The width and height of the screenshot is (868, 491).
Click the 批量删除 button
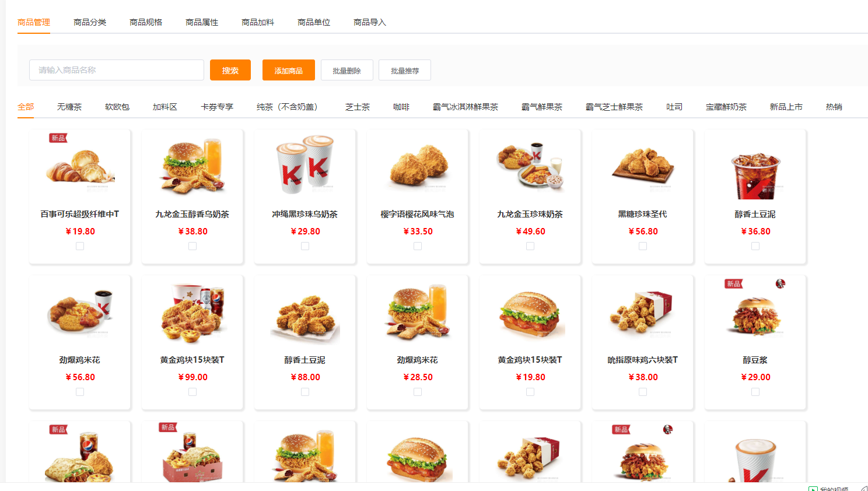point(346,70)
